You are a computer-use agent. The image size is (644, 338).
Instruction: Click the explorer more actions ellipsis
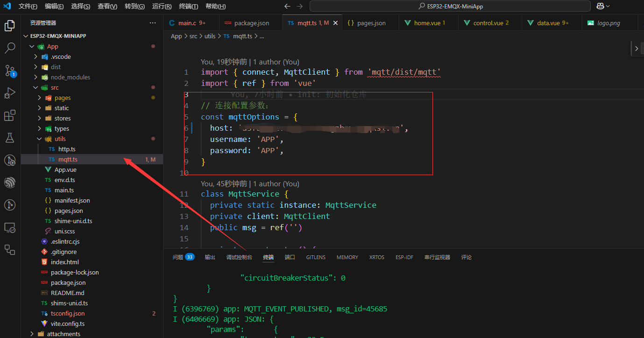pos(153,23)
